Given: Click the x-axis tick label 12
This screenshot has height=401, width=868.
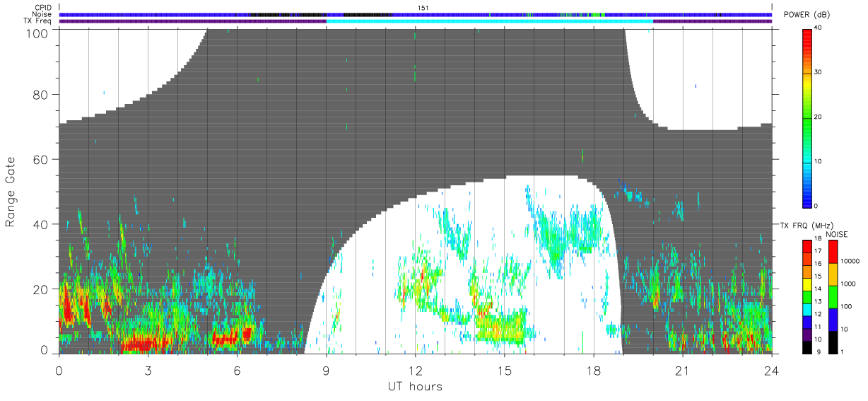Looking at the screenshot, I should 415,370.
